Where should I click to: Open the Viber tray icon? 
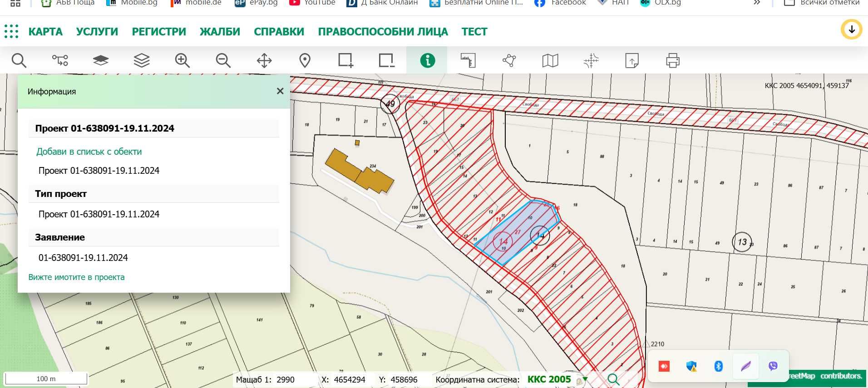pos(773,366)
